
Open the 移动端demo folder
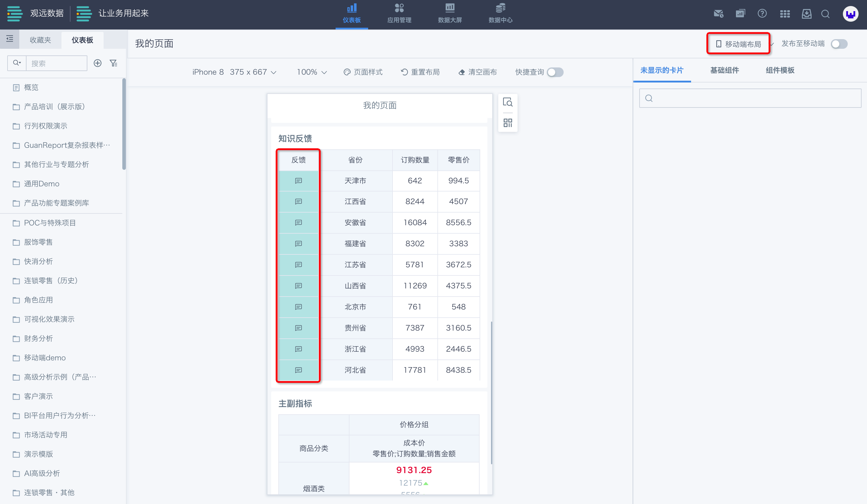pyautogui.click(x=45, y=358)
